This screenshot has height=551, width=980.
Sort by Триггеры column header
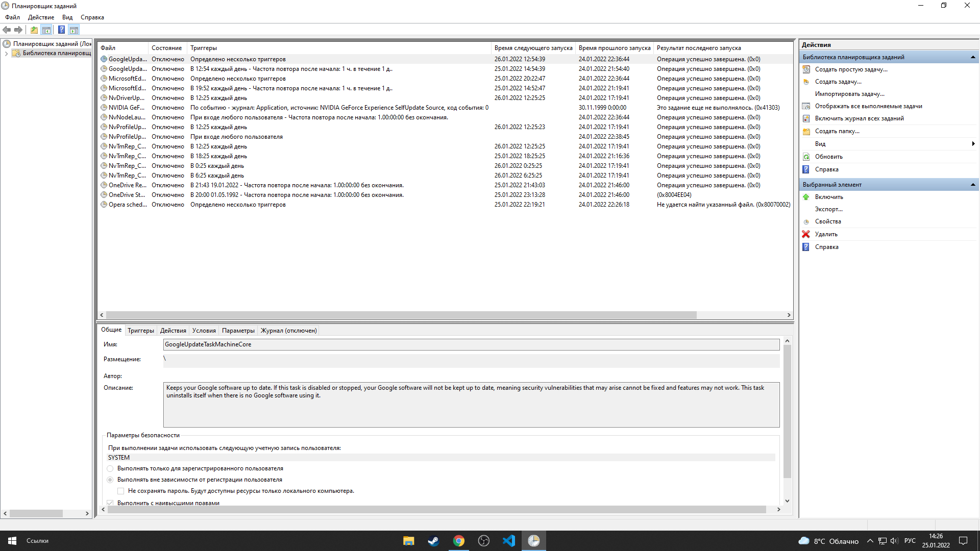pos(339,48)
